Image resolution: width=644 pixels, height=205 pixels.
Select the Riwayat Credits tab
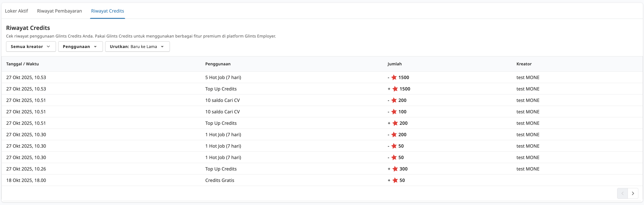pos(107,11)
